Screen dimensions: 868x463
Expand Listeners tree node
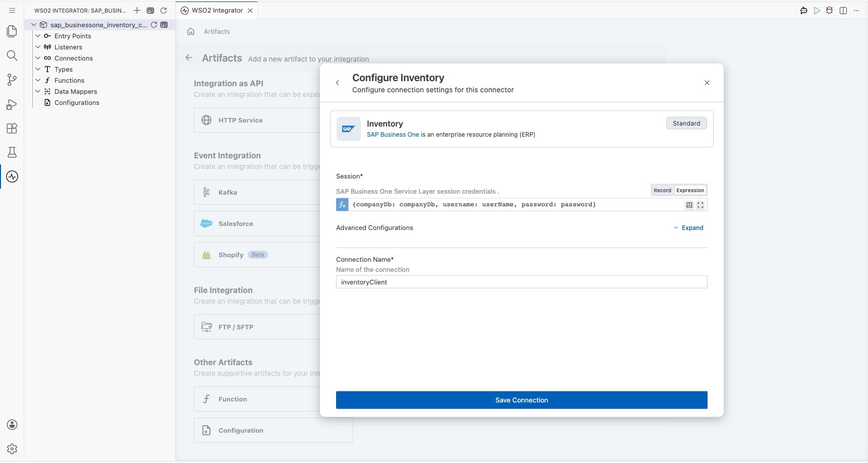38,47
